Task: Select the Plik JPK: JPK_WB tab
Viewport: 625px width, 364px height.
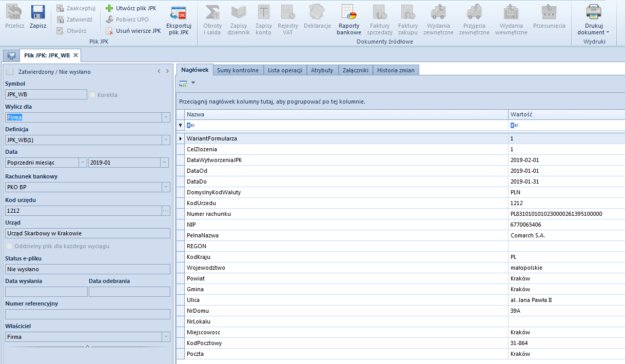Action: [x=47, y=55]
